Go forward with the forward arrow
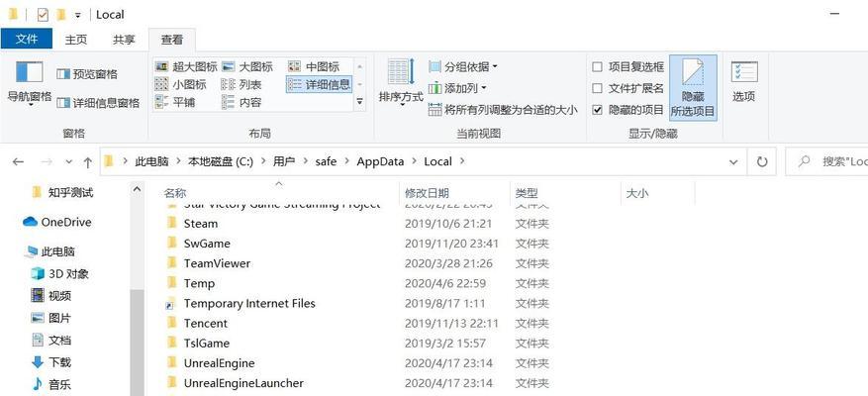868x396 pixels. 48,161
